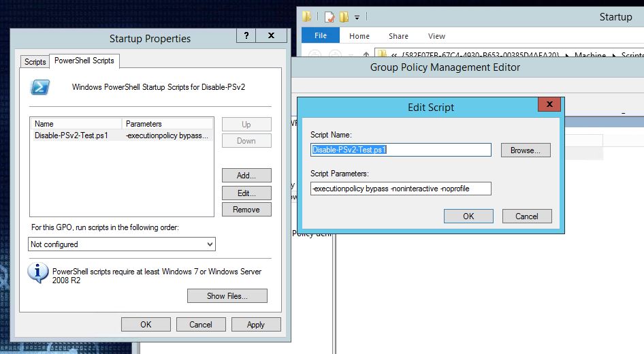Click the Show Files button
The width and height of the screenshot is (644, 354).
click(x=227, y=296)
